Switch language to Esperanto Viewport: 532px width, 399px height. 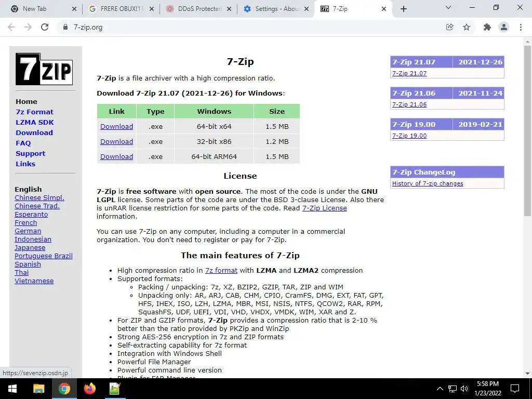coord(31,215)
